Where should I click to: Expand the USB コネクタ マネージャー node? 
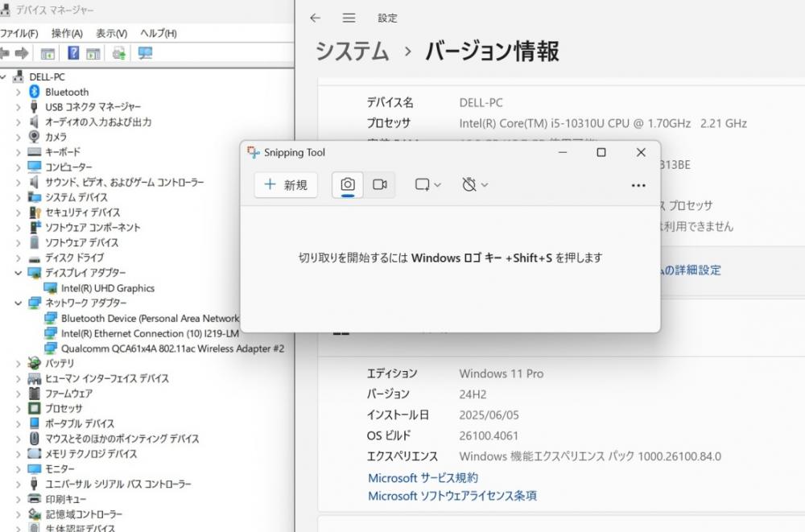click(18, 107)
